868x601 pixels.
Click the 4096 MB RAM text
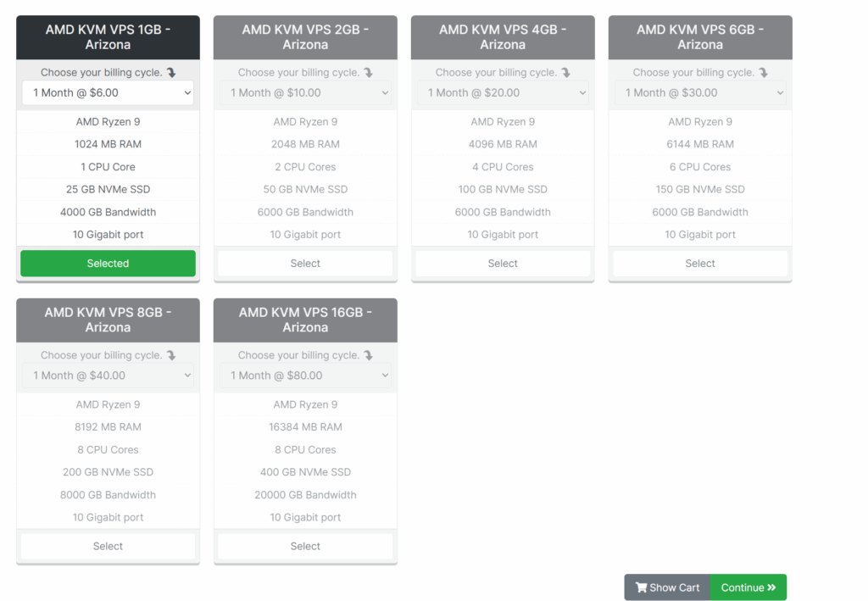tap(503, 144)
